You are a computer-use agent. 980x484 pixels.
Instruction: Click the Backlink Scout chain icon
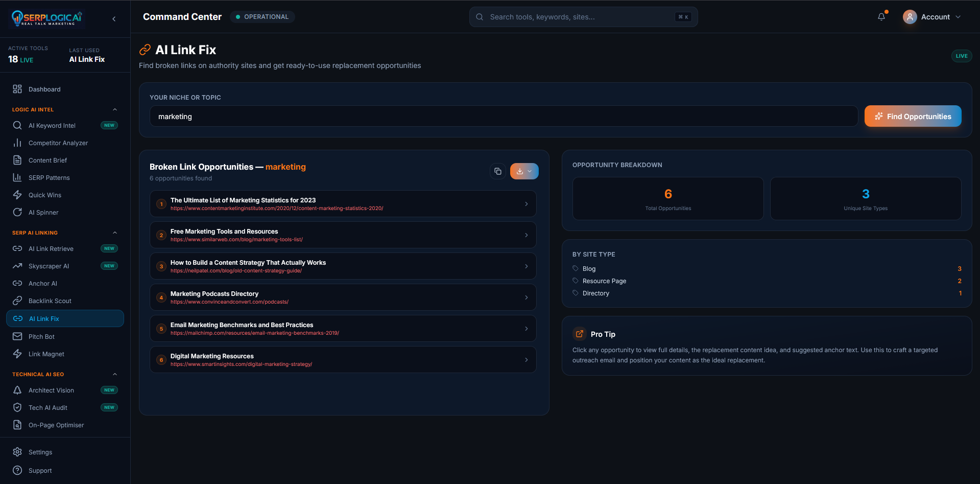tap(17, 301)
